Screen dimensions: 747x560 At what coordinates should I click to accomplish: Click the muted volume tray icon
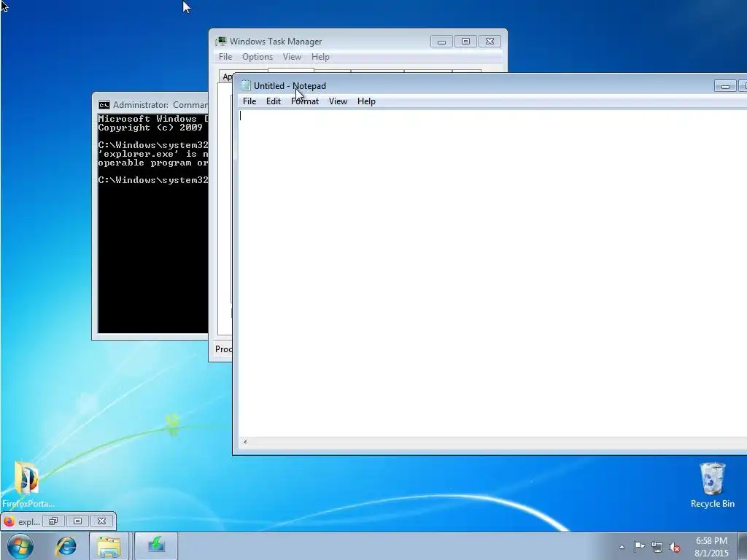[x=675, y=548]
